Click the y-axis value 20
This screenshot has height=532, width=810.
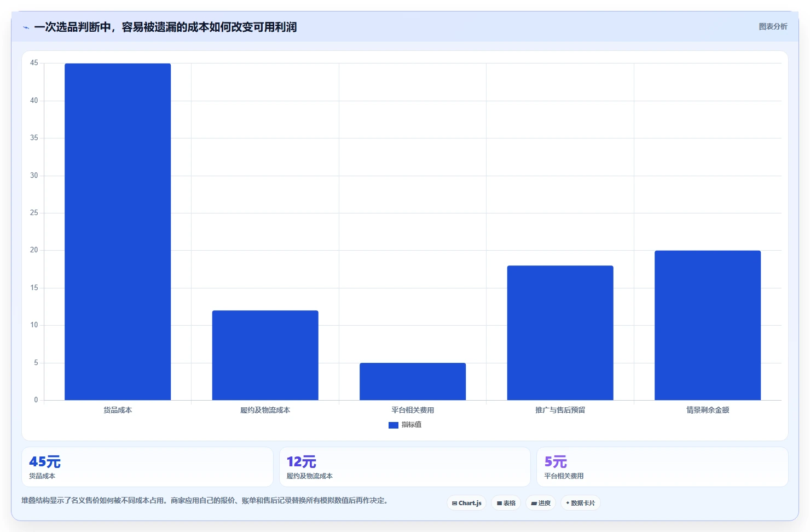[x=34, y=250]
